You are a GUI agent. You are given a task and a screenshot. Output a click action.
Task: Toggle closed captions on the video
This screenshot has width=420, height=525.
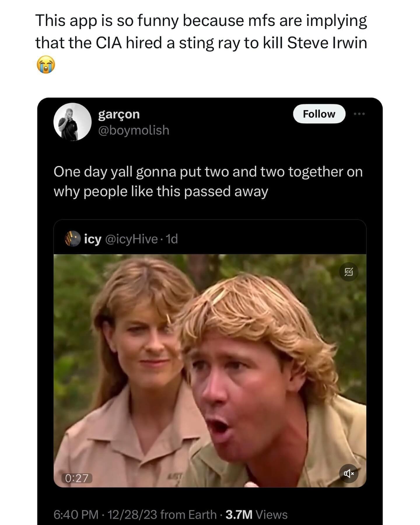pyautogui.click(x=349, y=272)
